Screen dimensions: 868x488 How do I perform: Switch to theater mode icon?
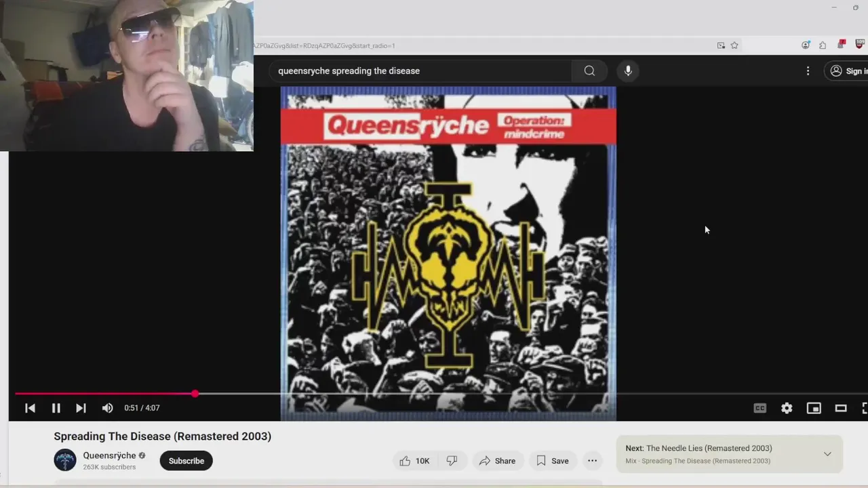[841, 408]
